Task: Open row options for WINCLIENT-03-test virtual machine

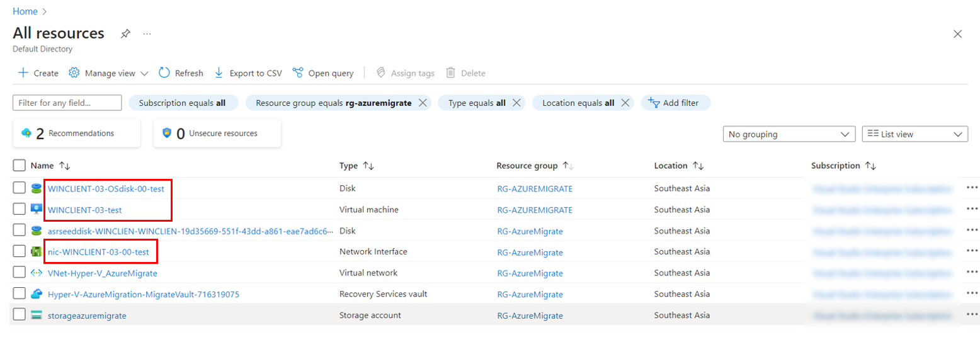Action: coord(972,209)
